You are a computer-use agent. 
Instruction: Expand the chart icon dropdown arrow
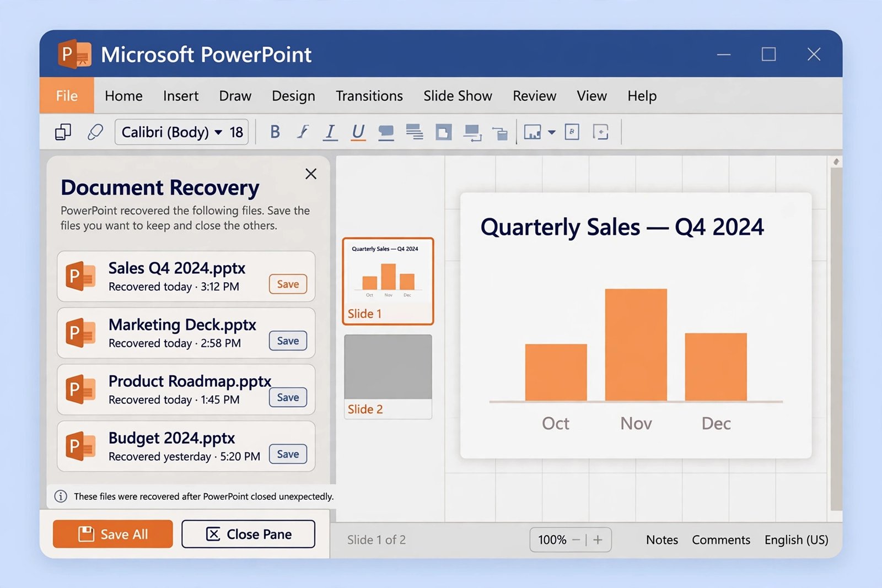click(552, 132)
